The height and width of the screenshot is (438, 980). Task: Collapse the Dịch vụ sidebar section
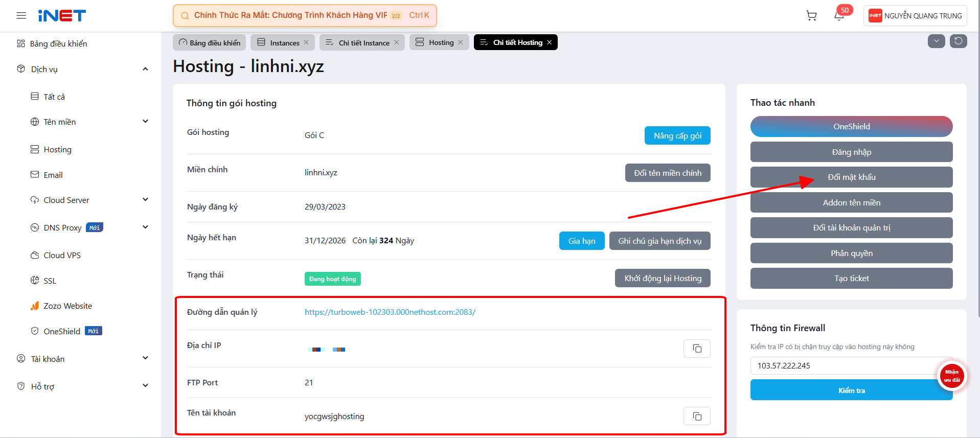[x=145, y=69]
